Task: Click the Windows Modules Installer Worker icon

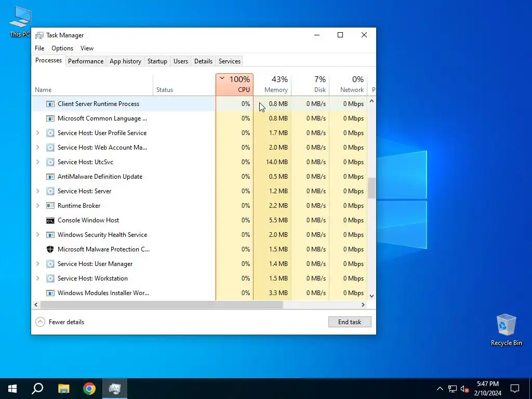Action: [50, 293]
